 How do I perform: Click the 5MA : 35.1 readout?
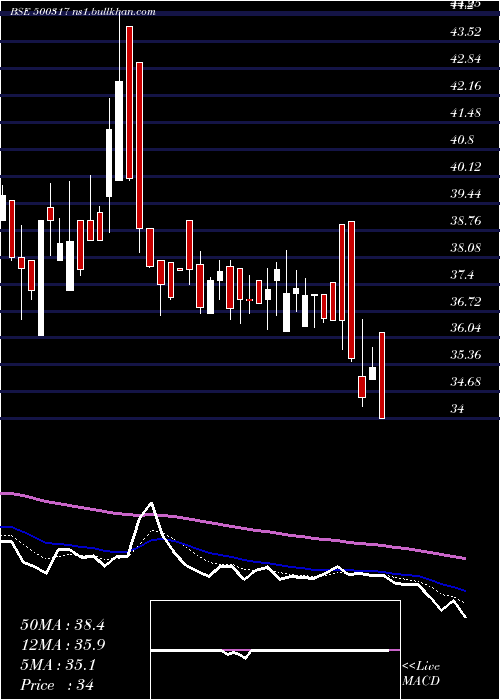click(58, 665)
